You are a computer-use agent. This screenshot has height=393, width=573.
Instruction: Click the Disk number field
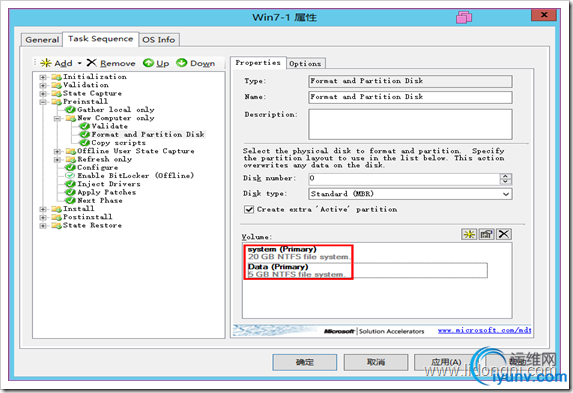pos(404,179)
